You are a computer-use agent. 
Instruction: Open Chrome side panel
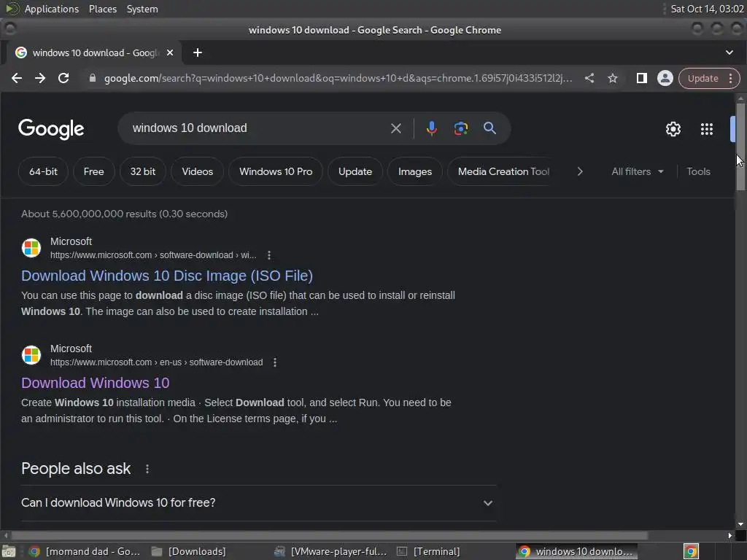coord(642,78)
